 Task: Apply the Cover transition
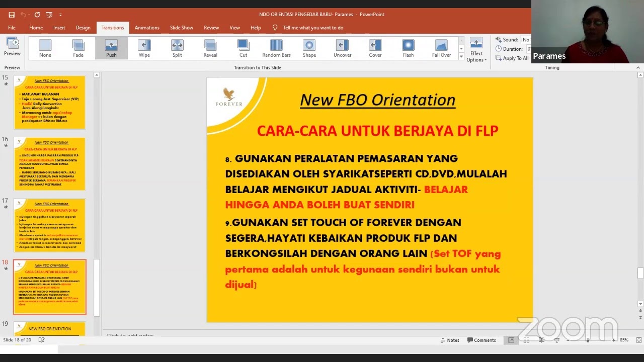click(x=375, y=49)
